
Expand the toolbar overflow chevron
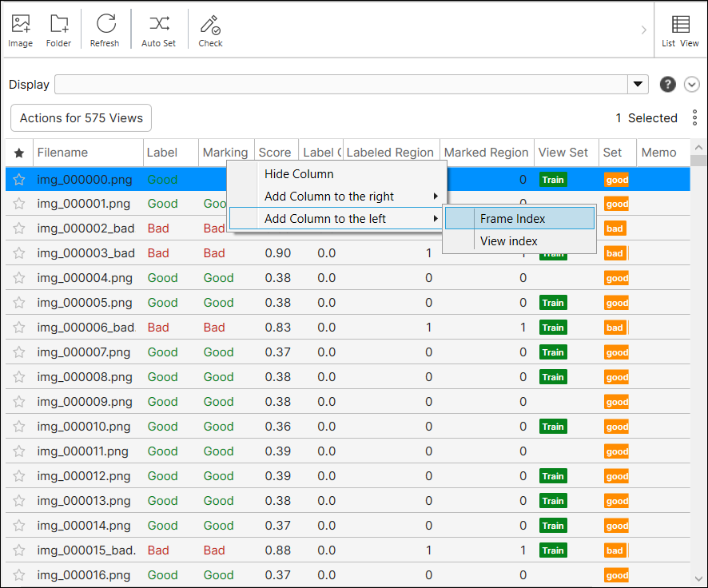tap(644, 30)
